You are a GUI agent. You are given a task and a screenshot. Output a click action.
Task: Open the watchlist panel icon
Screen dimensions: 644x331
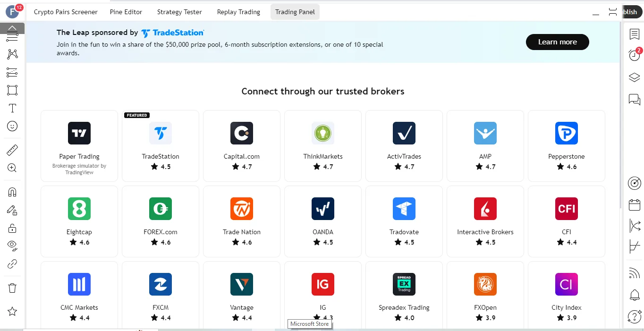pos(635,34)
